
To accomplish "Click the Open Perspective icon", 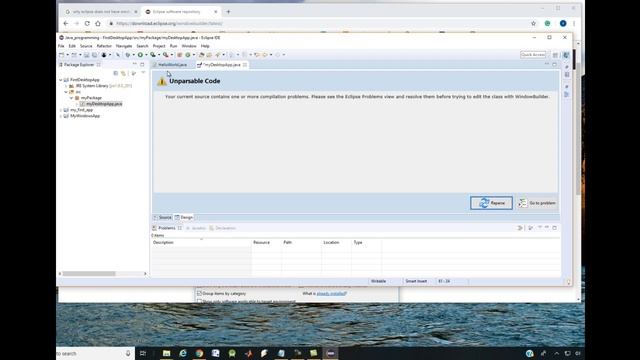I will [556, 55].
